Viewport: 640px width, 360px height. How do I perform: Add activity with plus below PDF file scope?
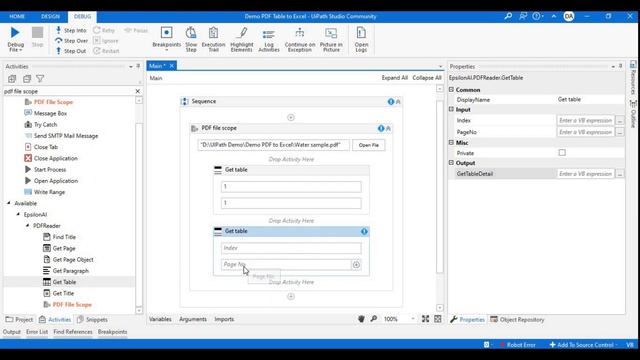291,296
